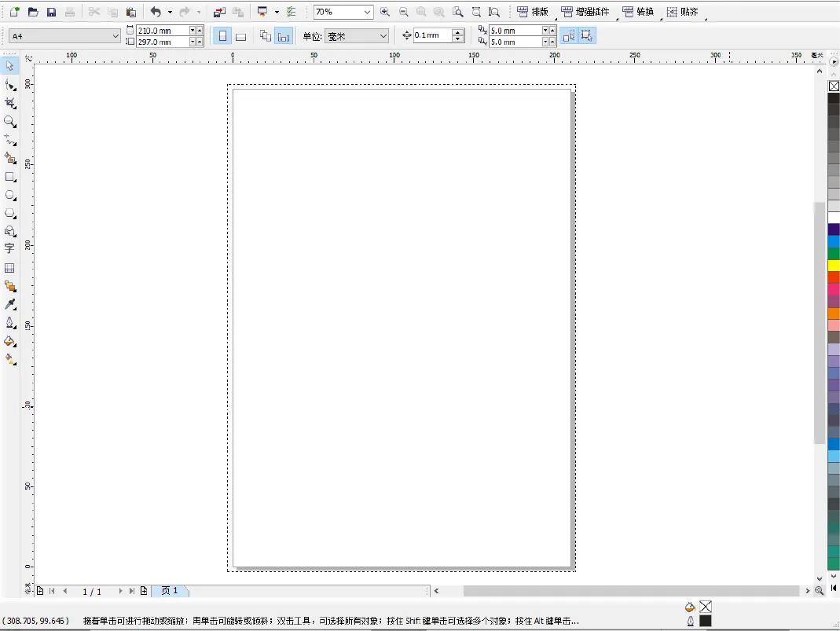
Task: Open the navigator zoom icon at bottom right
Action: [x=819, y=590]
